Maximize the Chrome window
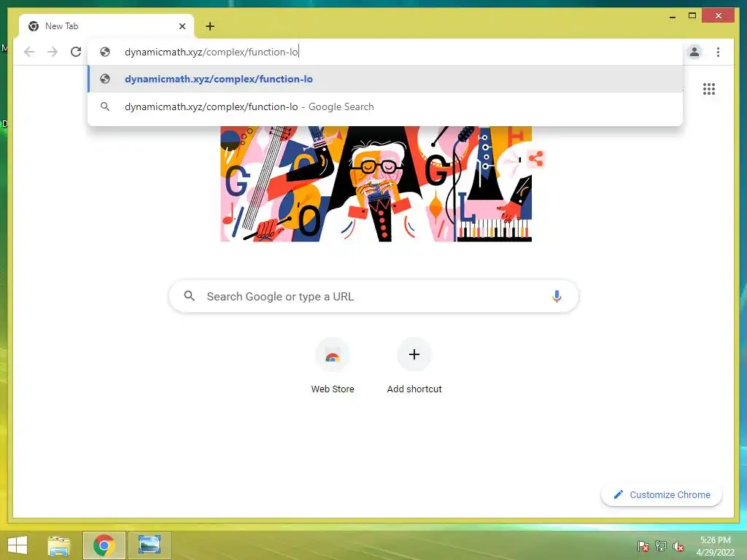This screenshot has width=747, height=560. click(x=692, y=16)
